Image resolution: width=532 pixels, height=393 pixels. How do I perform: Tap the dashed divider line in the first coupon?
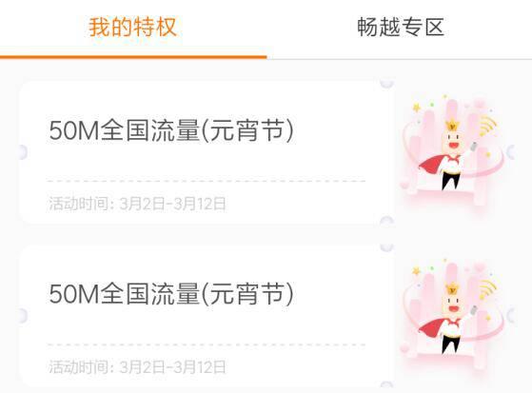click(x=207, y=181)
